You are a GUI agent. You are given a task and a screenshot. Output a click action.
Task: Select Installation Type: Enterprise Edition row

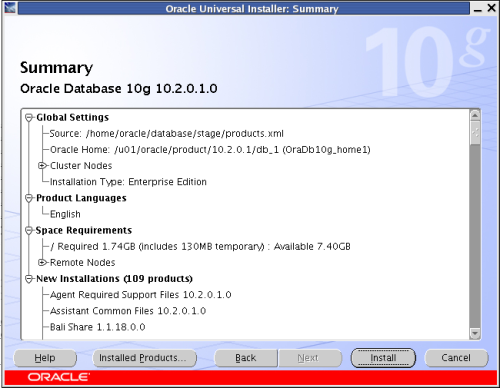128,182
